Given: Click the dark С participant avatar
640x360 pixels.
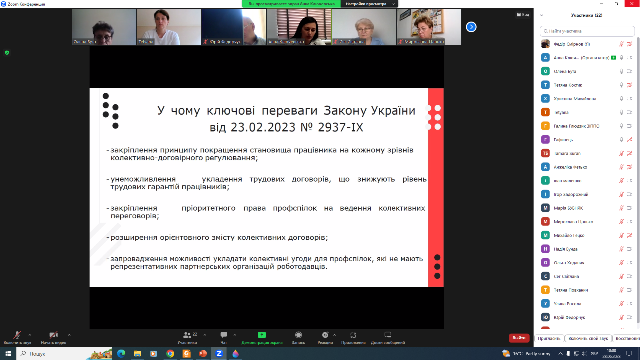Looking at the screenshot, I should (x=545, y=276).
